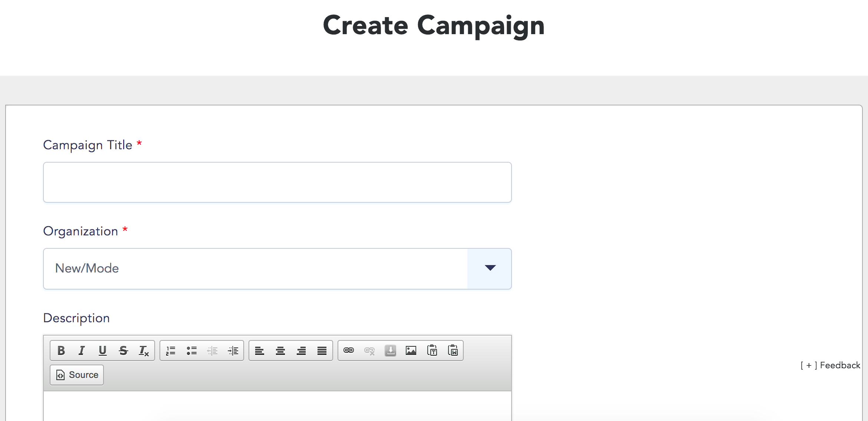This screenshot has height=421, width=868.
Task: Select Paste from Word icon
Action: [x=453, y=350]
